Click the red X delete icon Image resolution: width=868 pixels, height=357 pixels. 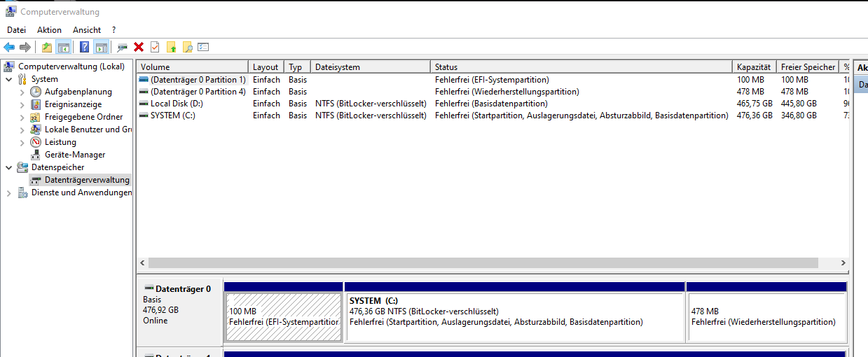(x=139, y=47)
